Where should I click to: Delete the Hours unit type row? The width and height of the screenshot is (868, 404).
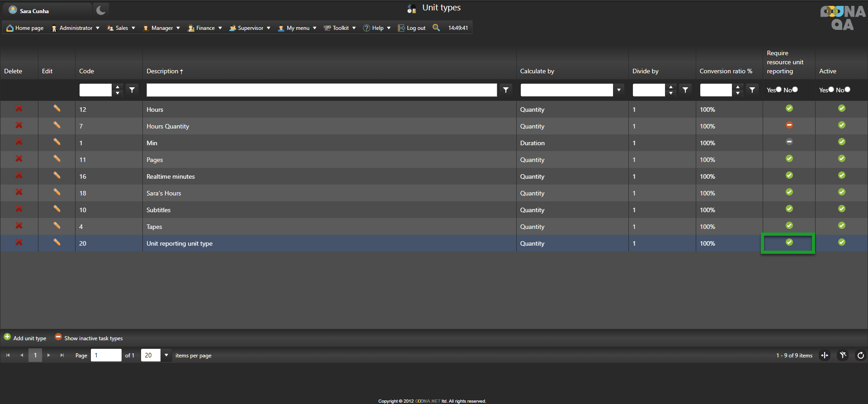point(19,109)
